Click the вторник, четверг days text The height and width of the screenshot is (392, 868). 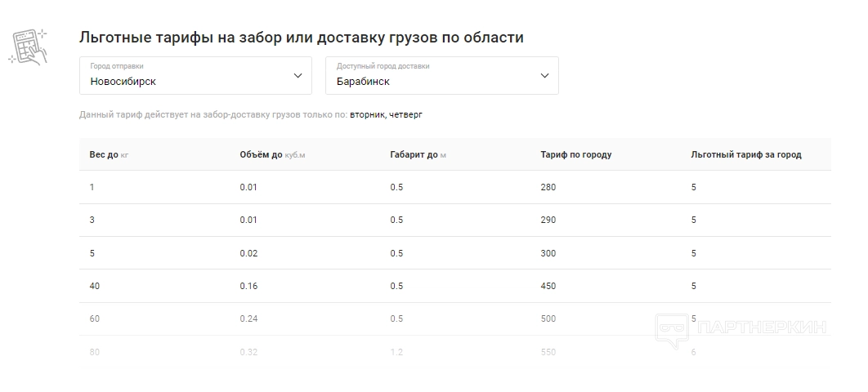click(x=386, y=115)
